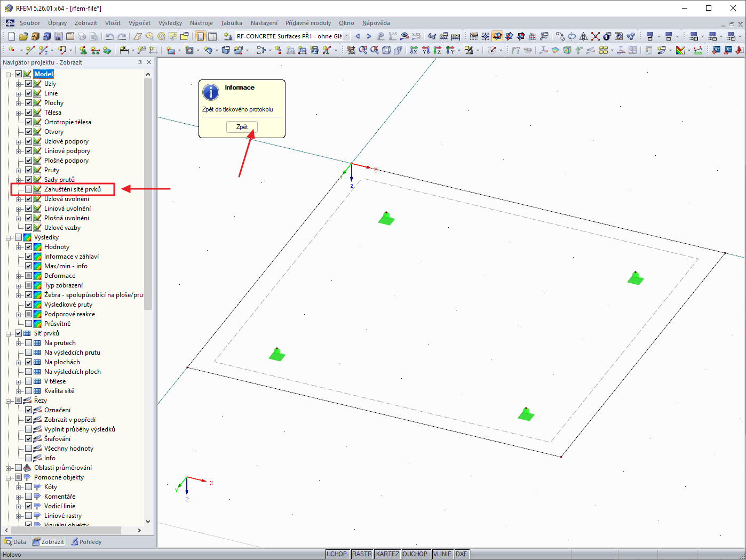Toggle the KARTEZ status bar button
The height and width of the screenshot is (560, 746).
pyautogui.click(x=387, y=554)
